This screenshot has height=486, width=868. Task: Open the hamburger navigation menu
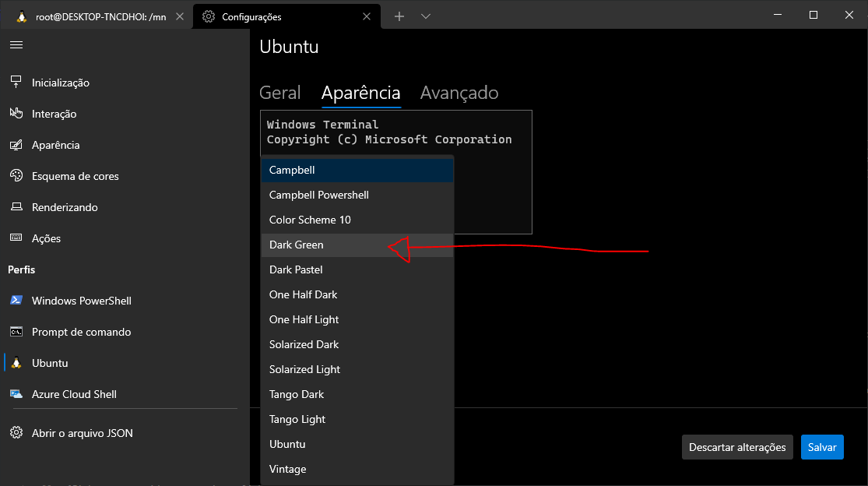coord(16,45)
